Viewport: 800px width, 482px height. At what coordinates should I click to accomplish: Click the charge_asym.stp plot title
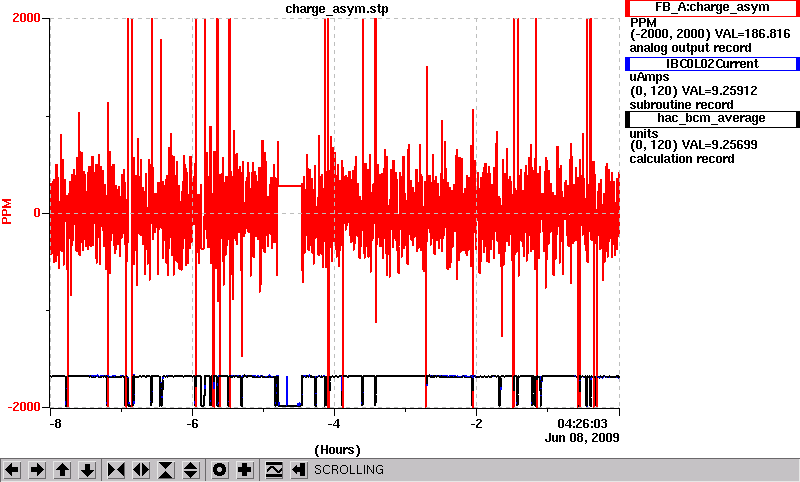(x=337, y=9)
